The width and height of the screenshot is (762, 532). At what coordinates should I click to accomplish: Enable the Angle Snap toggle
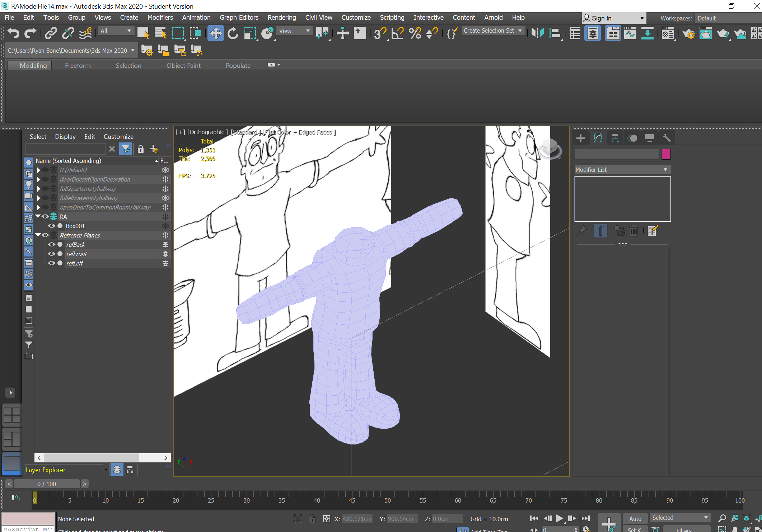[397, 33]
